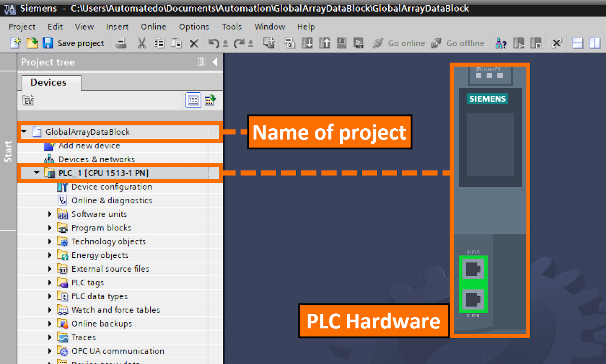Expand the Program blocks folder
The image size is (606, 364).
[50, 228]
